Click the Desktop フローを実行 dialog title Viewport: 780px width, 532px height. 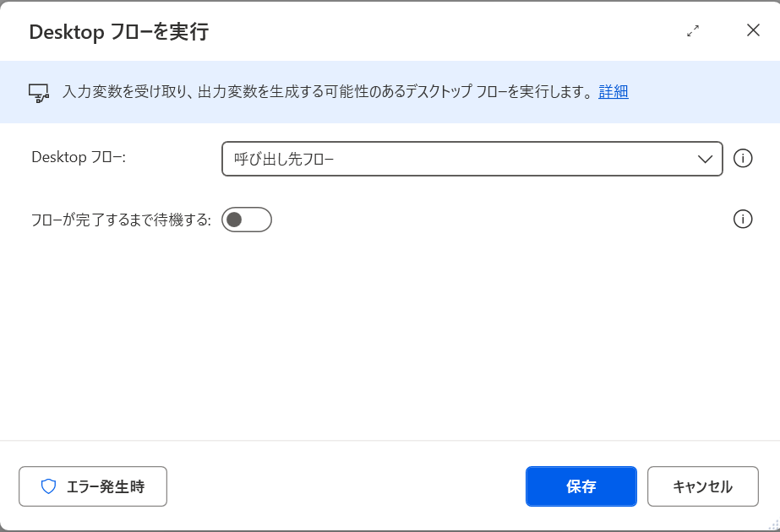(x=118, y=32)
